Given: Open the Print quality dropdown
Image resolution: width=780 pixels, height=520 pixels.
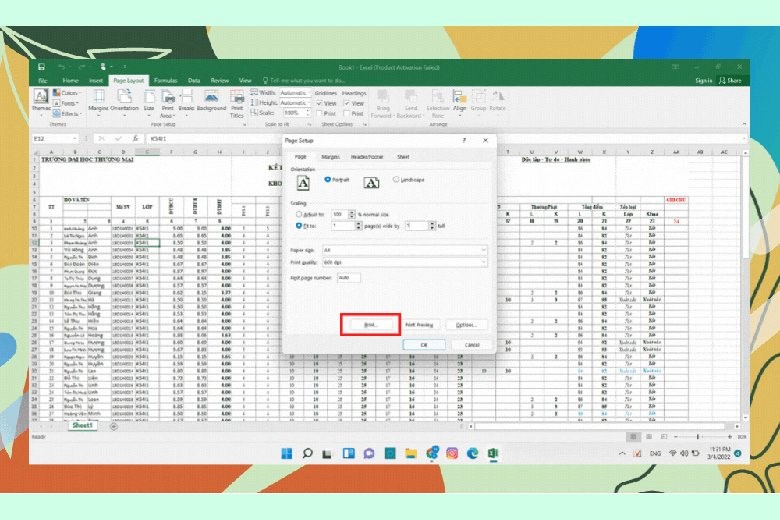Looking at the screenshot, I should (x=404, y=262).
